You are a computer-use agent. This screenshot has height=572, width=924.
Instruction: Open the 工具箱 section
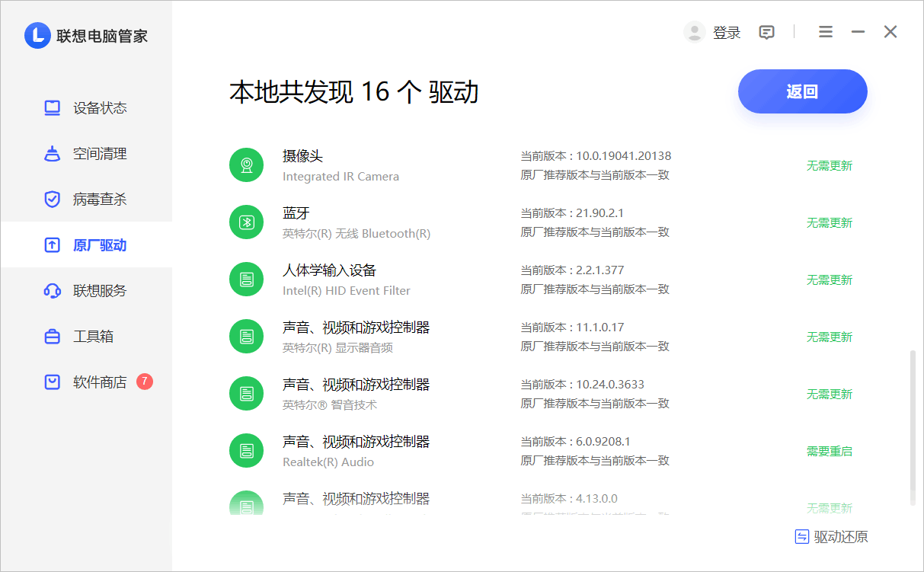point(86,337)
